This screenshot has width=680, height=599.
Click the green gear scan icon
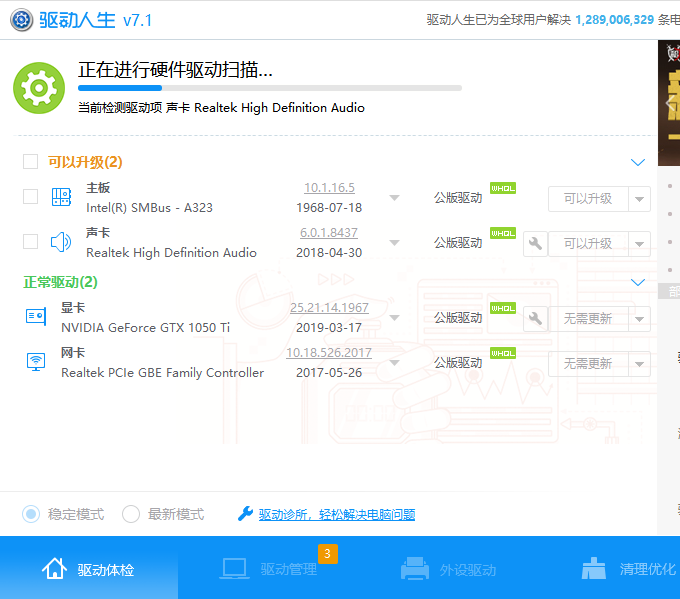point(39,88)
